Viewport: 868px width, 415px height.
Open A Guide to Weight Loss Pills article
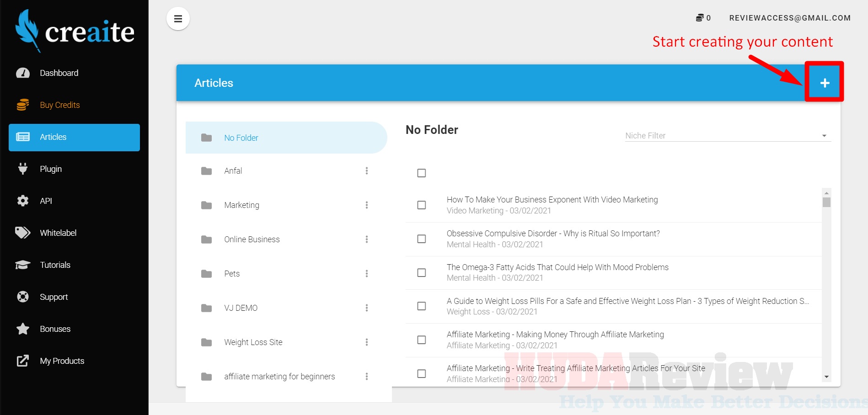click(627, 301)
